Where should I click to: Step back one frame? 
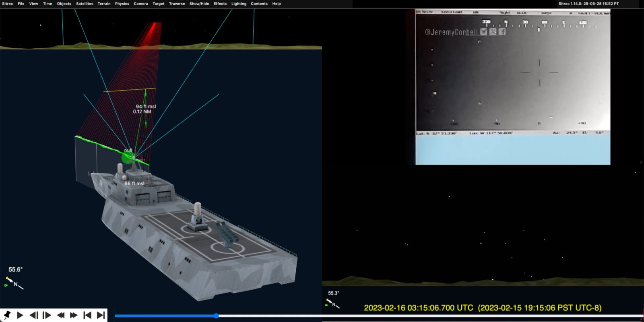click(34, 315)
